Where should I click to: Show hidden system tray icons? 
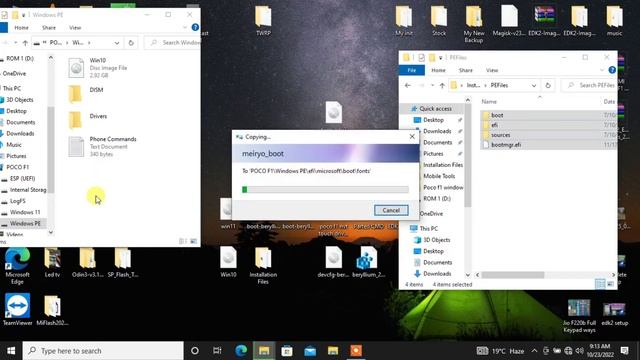(534, 351)
